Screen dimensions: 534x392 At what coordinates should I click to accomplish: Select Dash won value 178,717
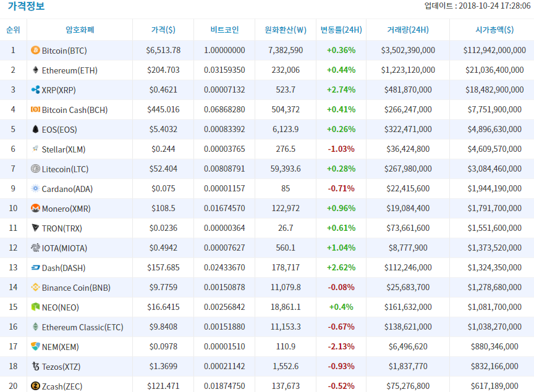tap(286, 267)
